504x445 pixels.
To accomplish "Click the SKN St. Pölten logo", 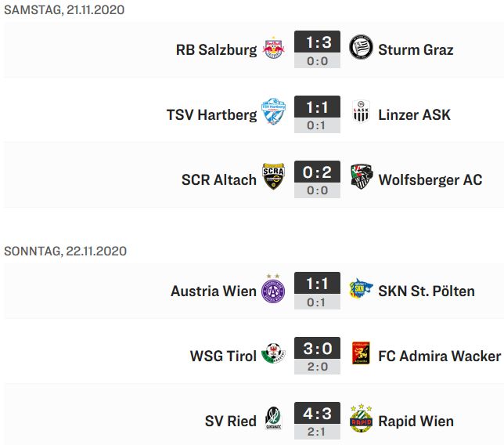I will [361, 290].
